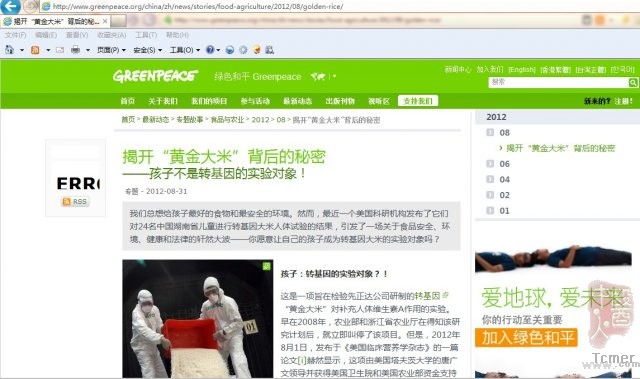Go back with the browser back arrow
This screenshot has width=640, height=379.
coord(11,6)
